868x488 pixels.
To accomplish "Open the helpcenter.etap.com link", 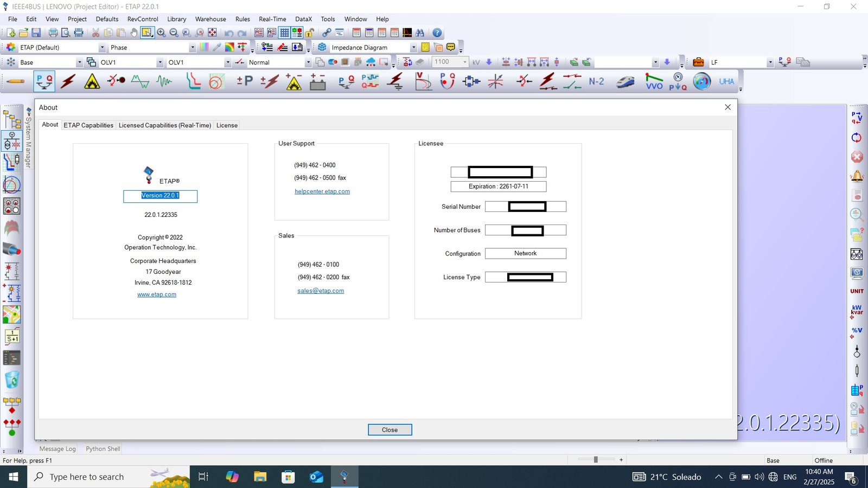I will click(x=322, y=191).
